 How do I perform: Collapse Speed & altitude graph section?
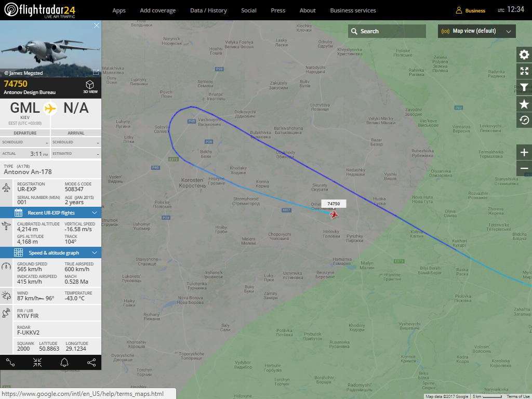(x=50, y=253)
